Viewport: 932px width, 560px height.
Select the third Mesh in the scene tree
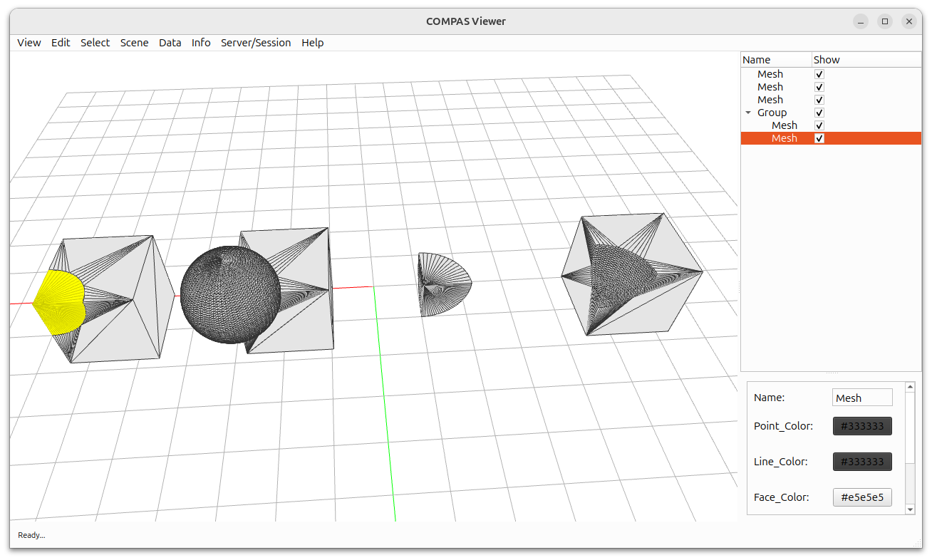[770, 99]
